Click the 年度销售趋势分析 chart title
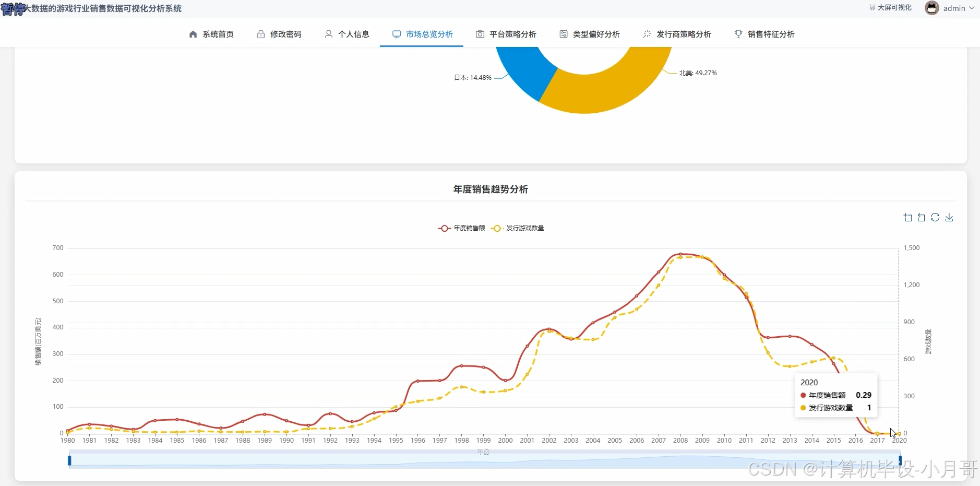Screen dimensions: 980x486 (x=491, y=189)
